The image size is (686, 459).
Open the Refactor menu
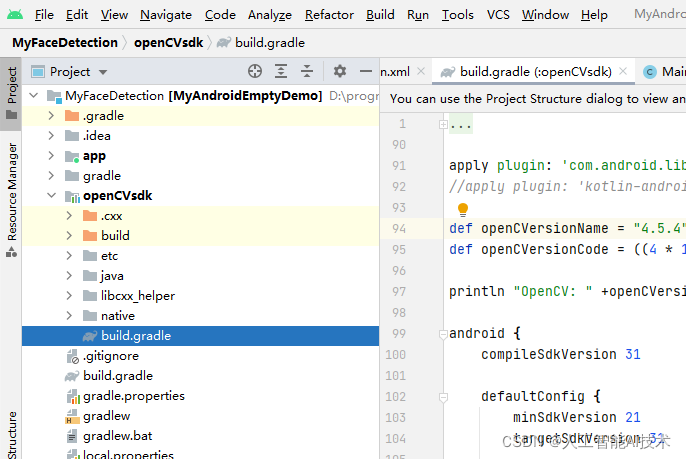coord(329,15)
